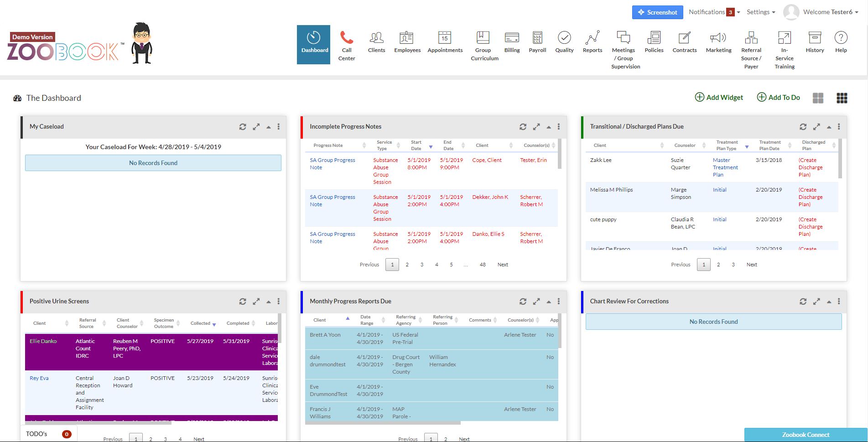The height and width of the screenshot is (442, 868).
Task: Open the Payroll icon
Action: [x=537, y=42]
